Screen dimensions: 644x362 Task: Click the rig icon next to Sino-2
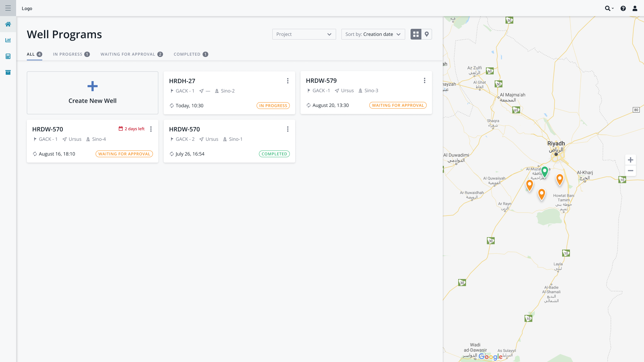(x=217, y=91)
